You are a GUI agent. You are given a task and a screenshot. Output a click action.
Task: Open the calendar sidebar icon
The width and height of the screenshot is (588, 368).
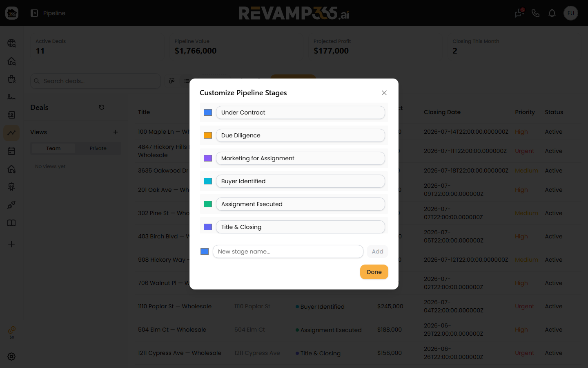click(11, 151)
